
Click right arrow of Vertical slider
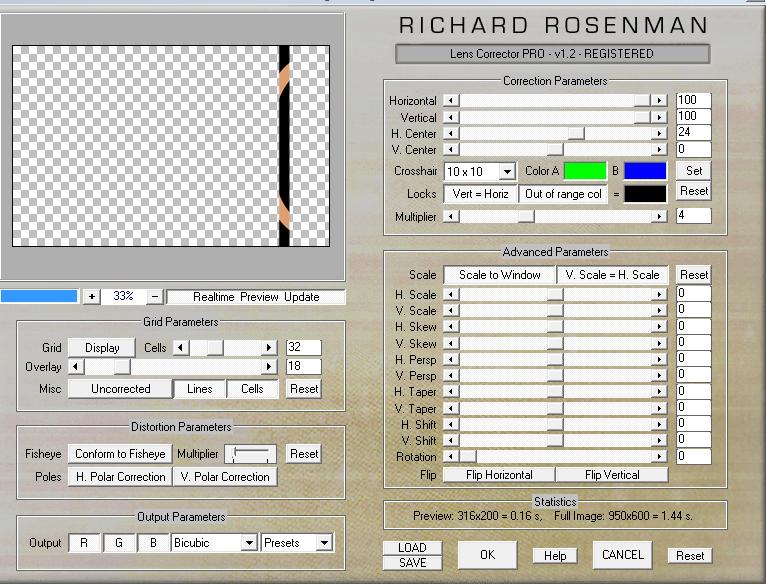659,117
